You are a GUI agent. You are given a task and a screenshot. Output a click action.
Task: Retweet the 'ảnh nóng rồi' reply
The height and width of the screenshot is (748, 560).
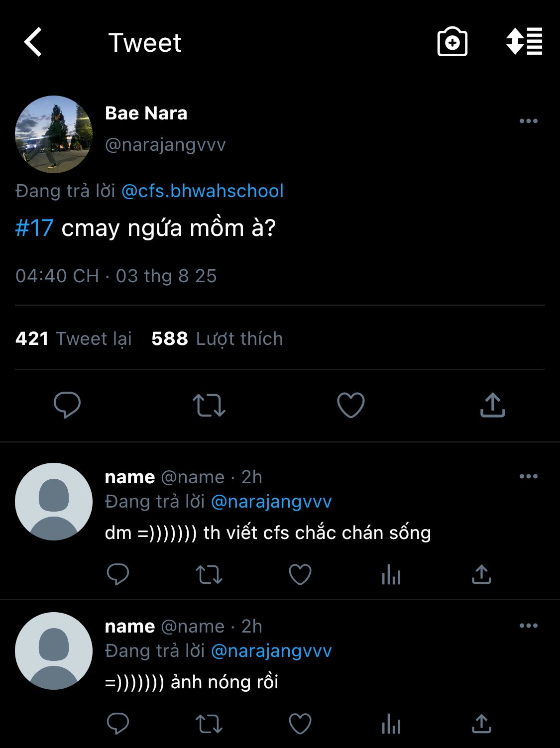click(x=209, y=725)
